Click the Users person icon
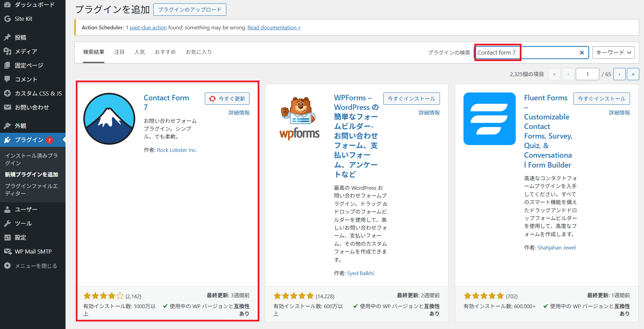 click(8, 209)
